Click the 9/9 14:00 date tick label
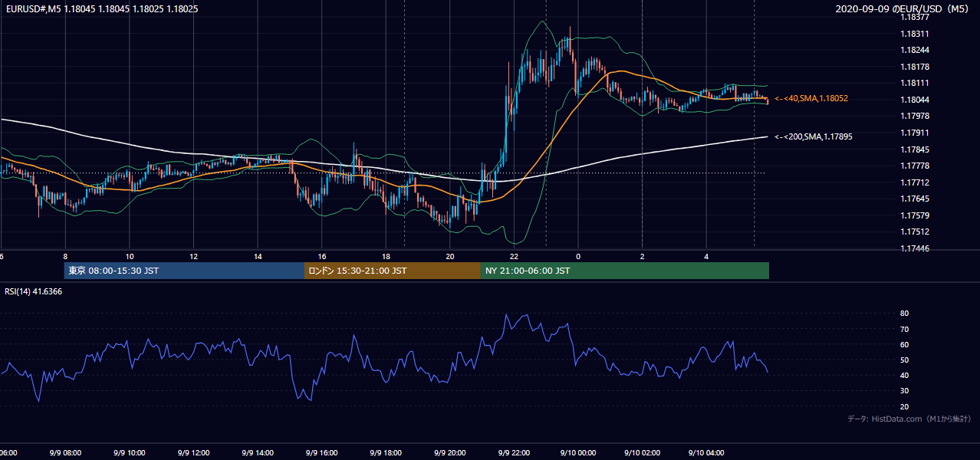980x460 pixels. 258,453
